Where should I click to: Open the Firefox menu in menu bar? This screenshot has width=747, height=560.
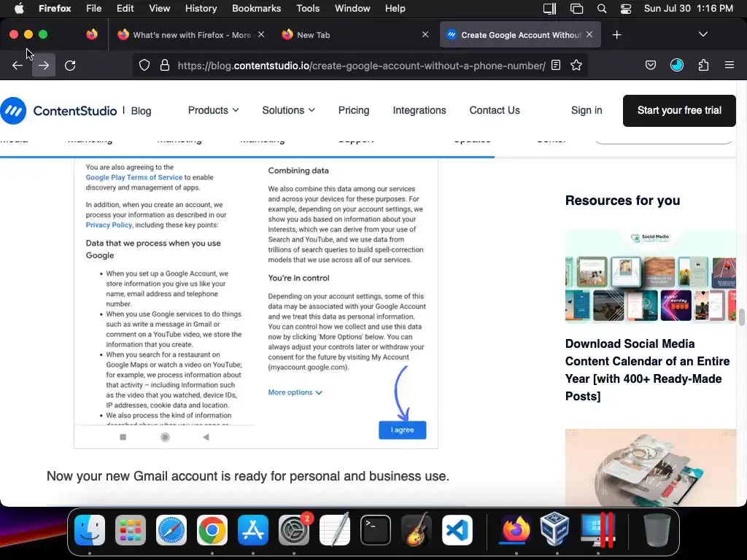click(x=55, y=8)
